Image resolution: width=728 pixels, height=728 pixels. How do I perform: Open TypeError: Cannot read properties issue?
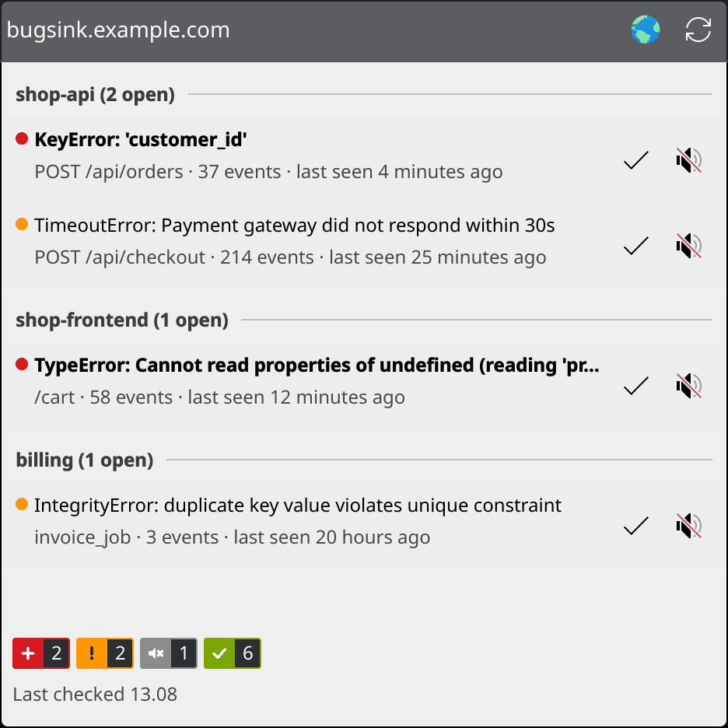[317, 366]
